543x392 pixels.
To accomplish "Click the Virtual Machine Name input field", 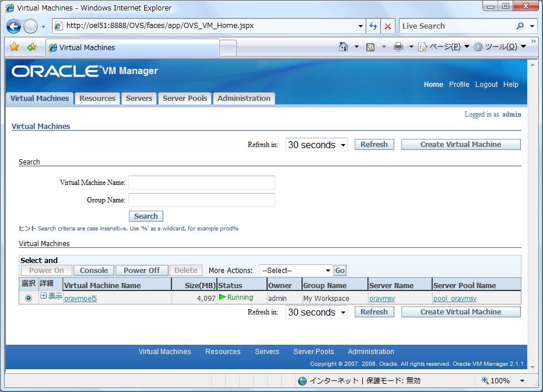I will [202, 183].
